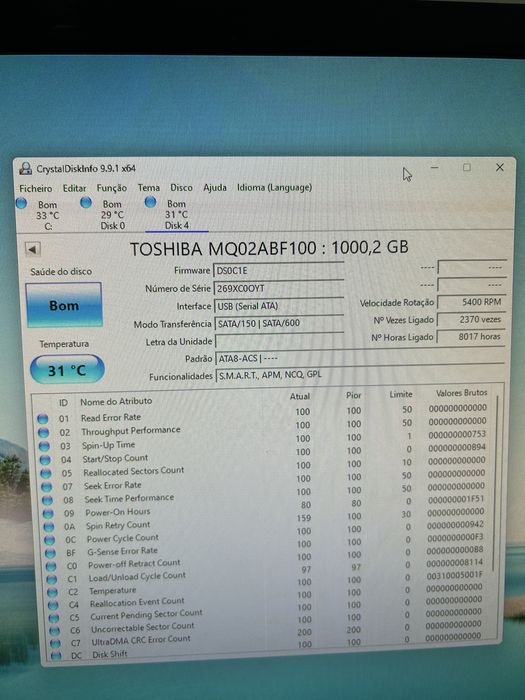The width and height of the screenshot is (525, 700).
Task: Click the Funcionalidades field S.M.A.R.T., APM, NCQ, GPL
Action: pos(360,375)
